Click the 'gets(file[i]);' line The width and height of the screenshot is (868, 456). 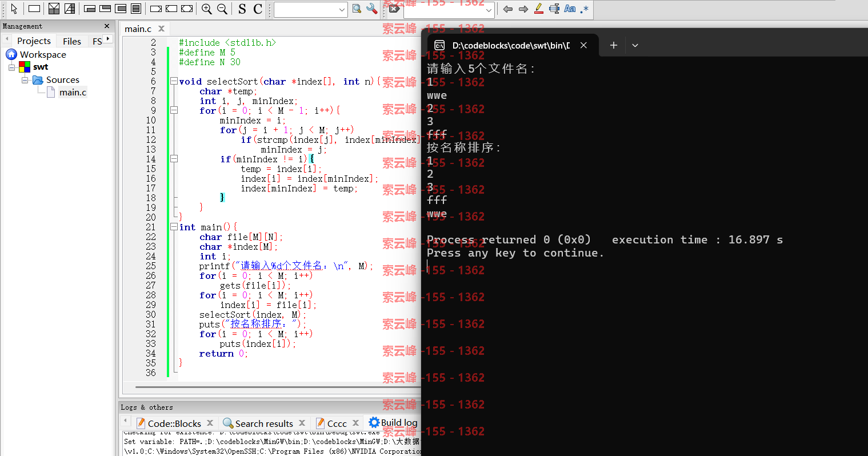[x=255, y=286]
